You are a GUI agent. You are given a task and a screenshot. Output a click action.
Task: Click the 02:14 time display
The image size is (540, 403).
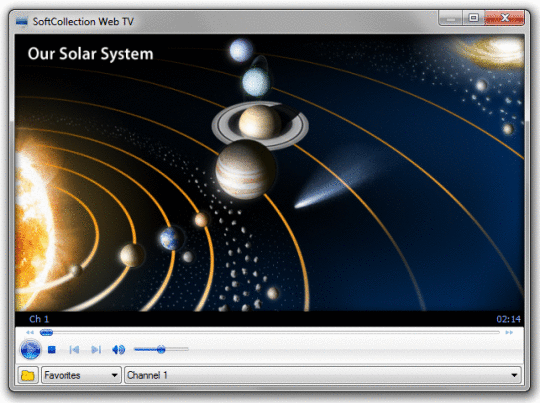click(508, 319)
